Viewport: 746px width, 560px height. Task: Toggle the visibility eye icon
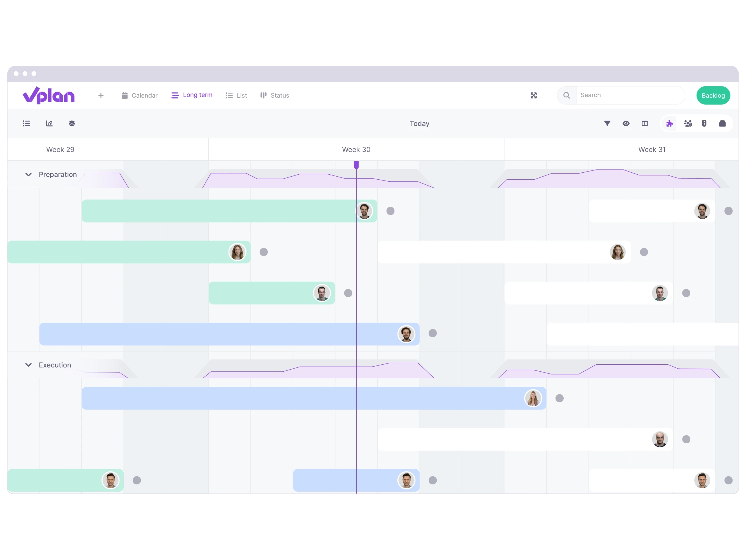click(x=625, y=123)
